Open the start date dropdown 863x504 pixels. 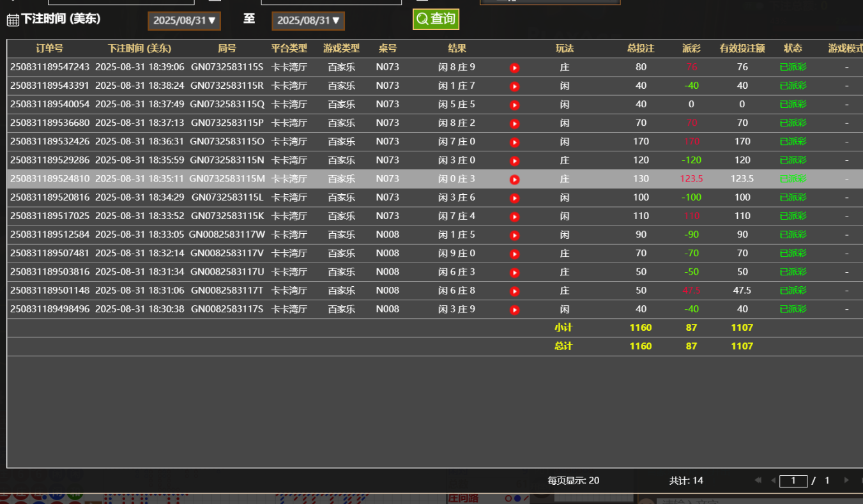pyautogui.click(x=184, y=20)
